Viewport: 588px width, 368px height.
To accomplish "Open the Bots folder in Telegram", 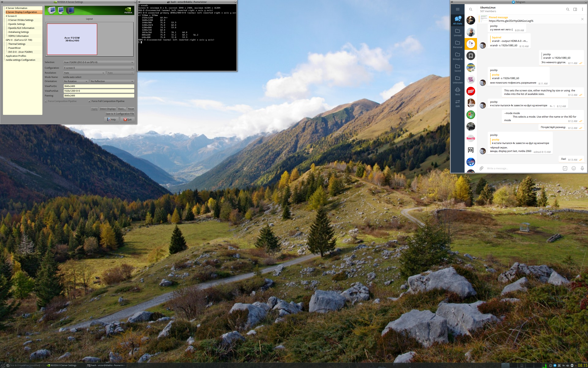I will (x=458, y=92).
